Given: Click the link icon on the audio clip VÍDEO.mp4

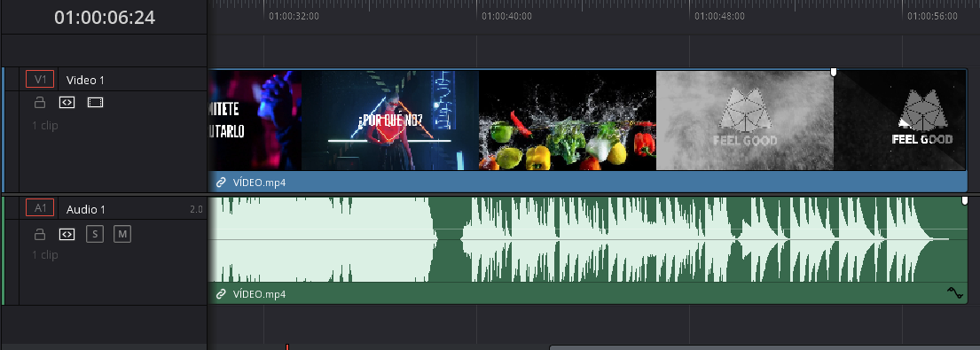Looking at the screenshot, I should click(221, 294).
